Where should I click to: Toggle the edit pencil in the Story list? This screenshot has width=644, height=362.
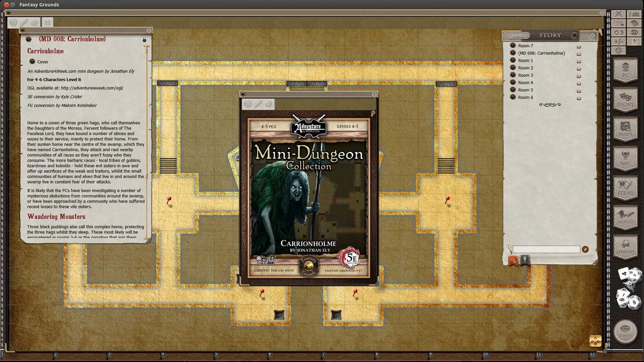pos(585,249)
